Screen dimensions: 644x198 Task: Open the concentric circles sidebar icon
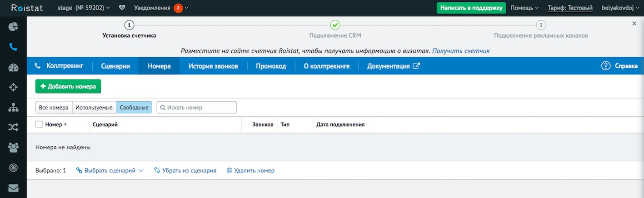[x=13, y=168]
